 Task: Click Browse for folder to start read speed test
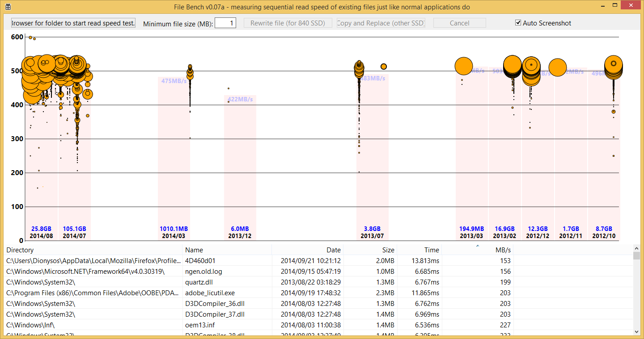coord(73,23)
